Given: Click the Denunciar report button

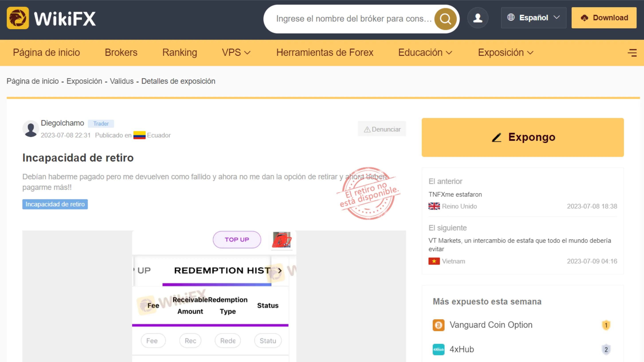Looking at the screenshot, I should click(x=382, y=129).
